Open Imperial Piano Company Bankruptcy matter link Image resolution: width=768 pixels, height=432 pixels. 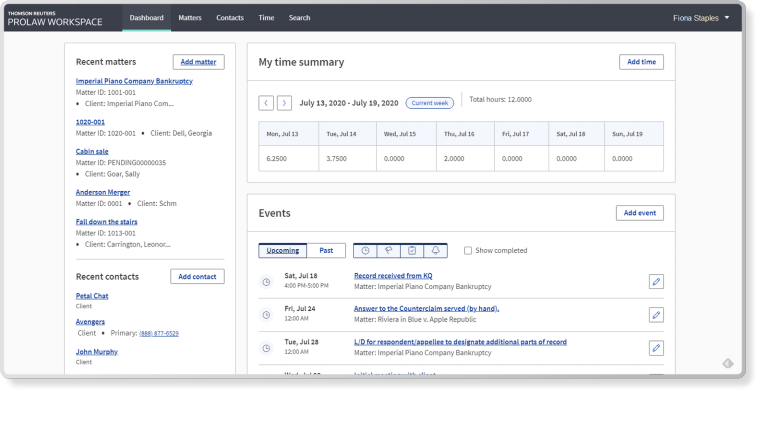134,81
